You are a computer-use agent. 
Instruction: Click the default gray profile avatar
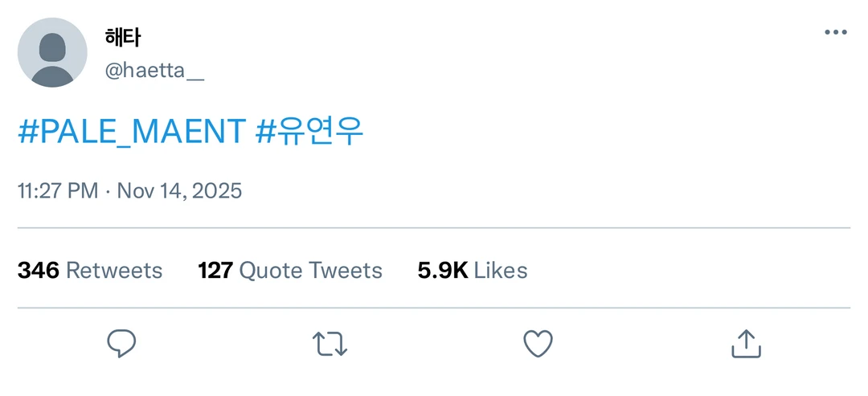52,52
